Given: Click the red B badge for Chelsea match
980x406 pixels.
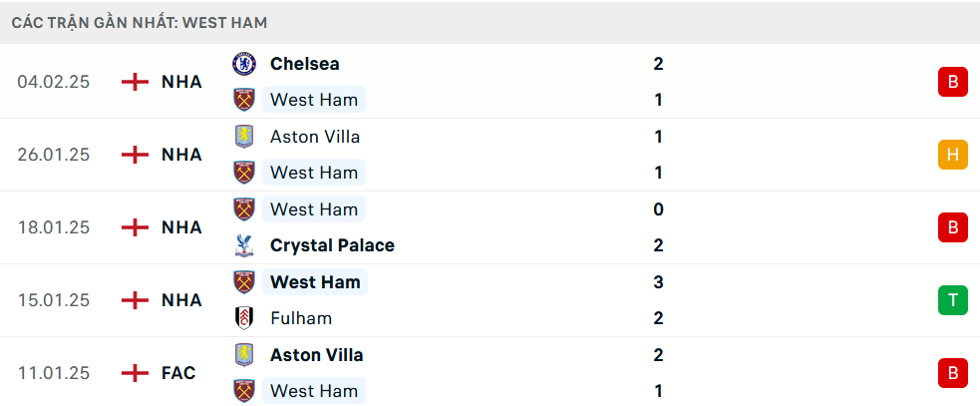Looking at the screenshot, I should click(952, 82).
